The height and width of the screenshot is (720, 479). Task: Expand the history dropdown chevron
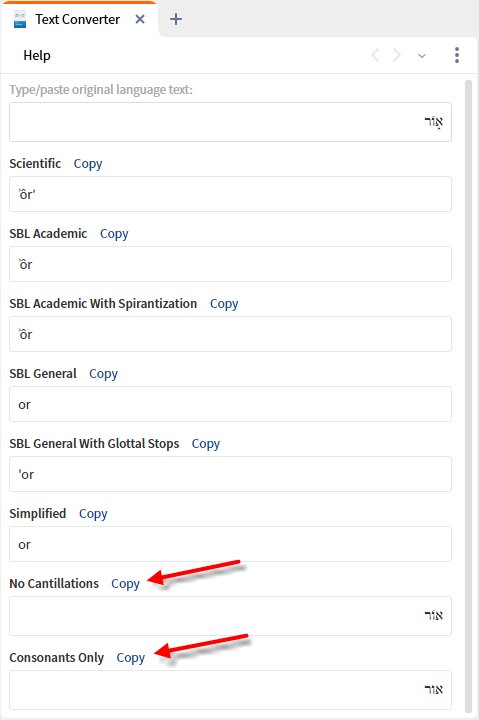coord(422,56)
